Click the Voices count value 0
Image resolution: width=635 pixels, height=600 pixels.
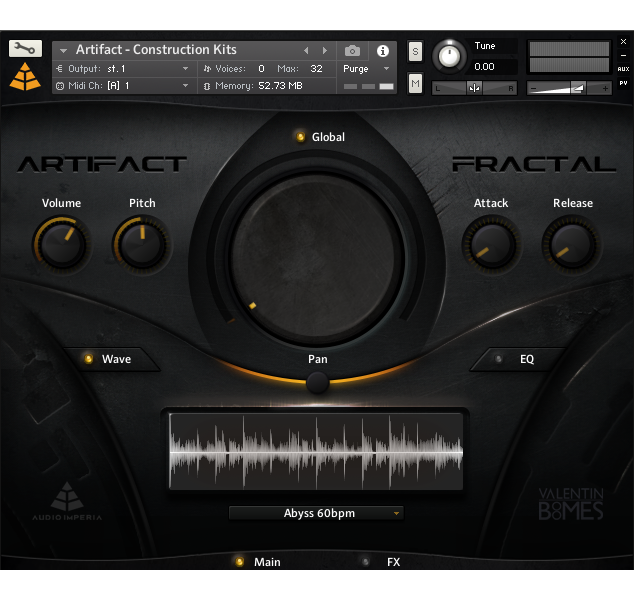262,69
